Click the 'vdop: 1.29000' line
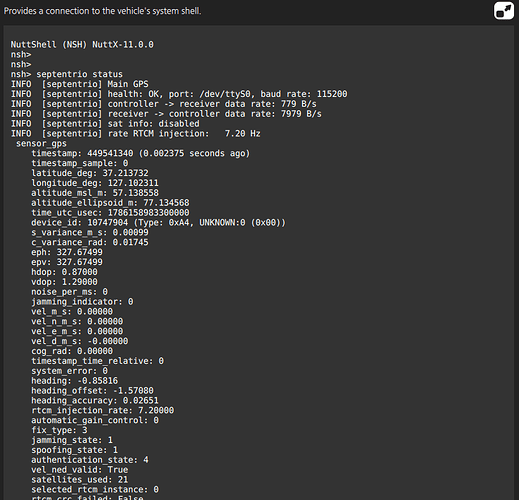Image resolution: width=519 pixels, height=500 pixels. point(64,282)
